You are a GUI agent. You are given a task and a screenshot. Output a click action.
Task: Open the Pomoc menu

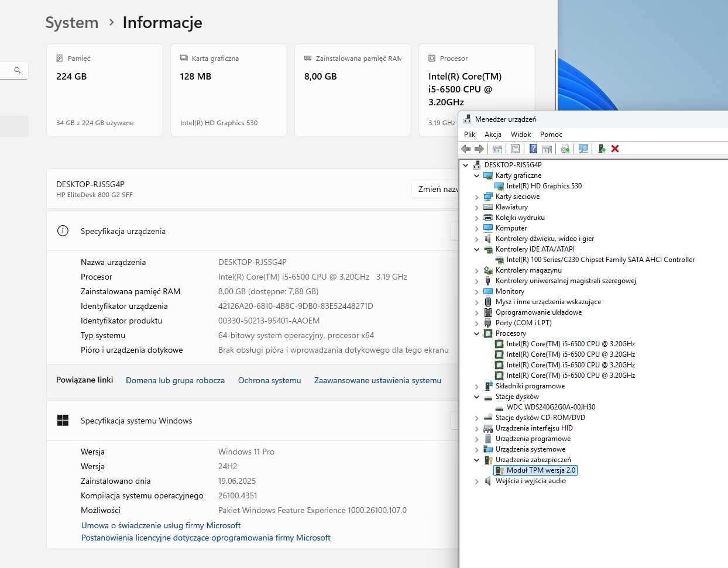click(x=551, y=135)
